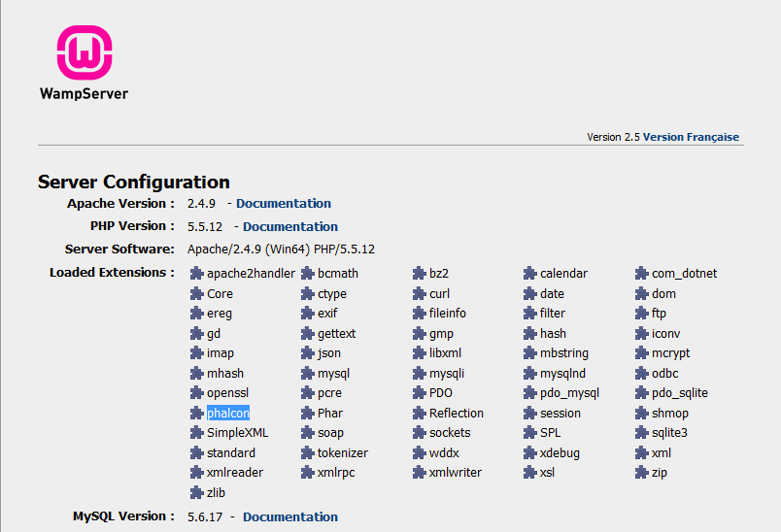
Task: Click the WampServer logo icon
Action: click(x=84, y=53)
